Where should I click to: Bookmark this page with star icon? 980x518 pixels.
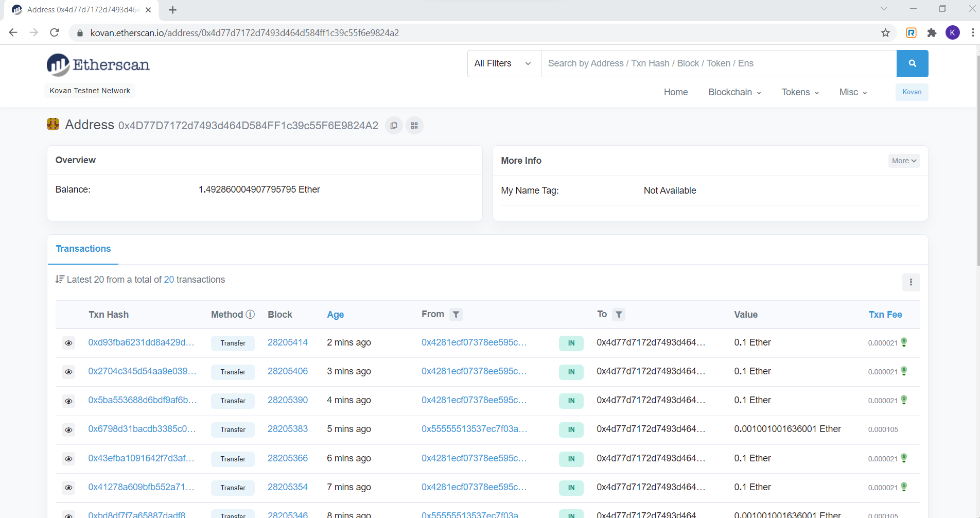click(885, 33)
